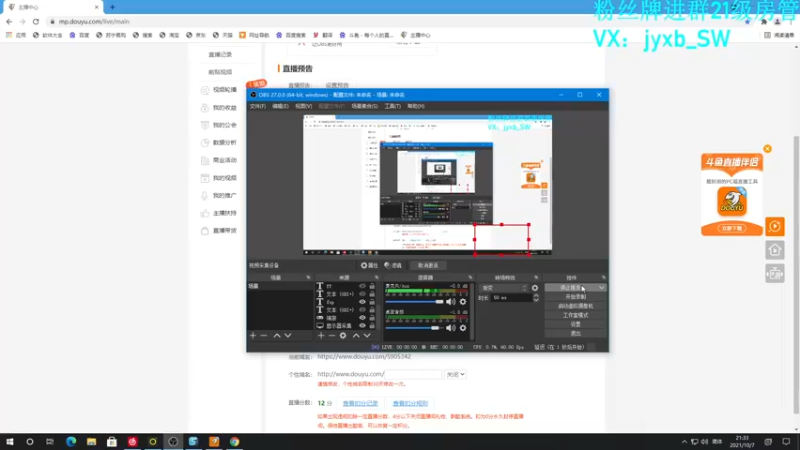
Task: Click the home icon in the page's right sidebar
Action: click(x=774, y=250)
